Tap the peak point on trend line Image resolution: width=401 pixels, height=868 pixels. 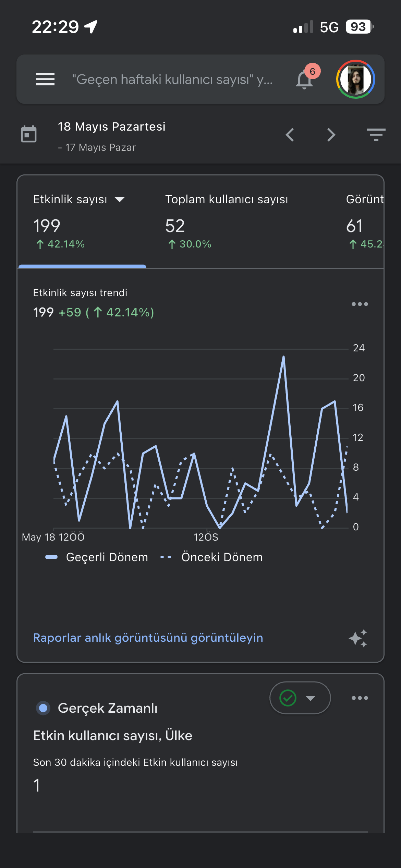(x=283, y=357)
